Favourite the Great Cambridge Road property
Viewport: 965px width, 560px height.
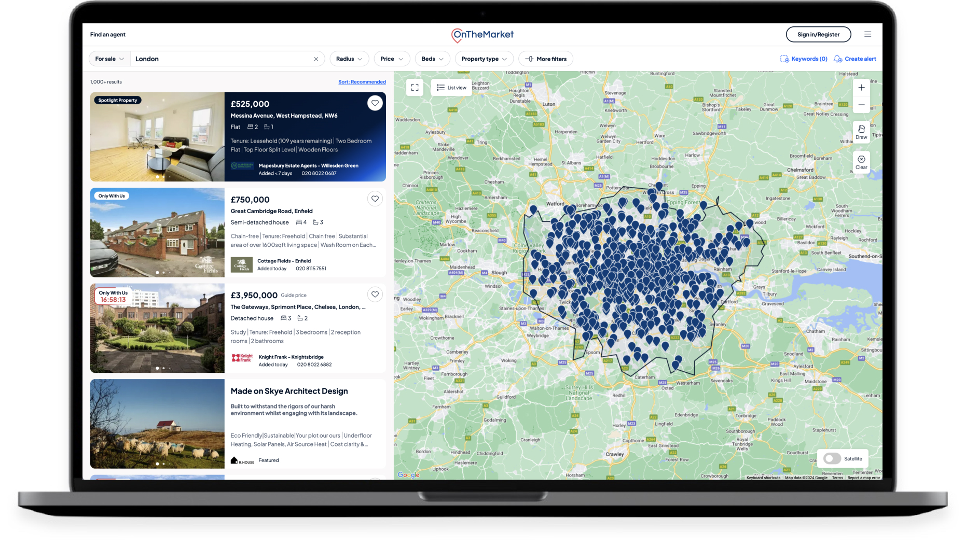375,199
